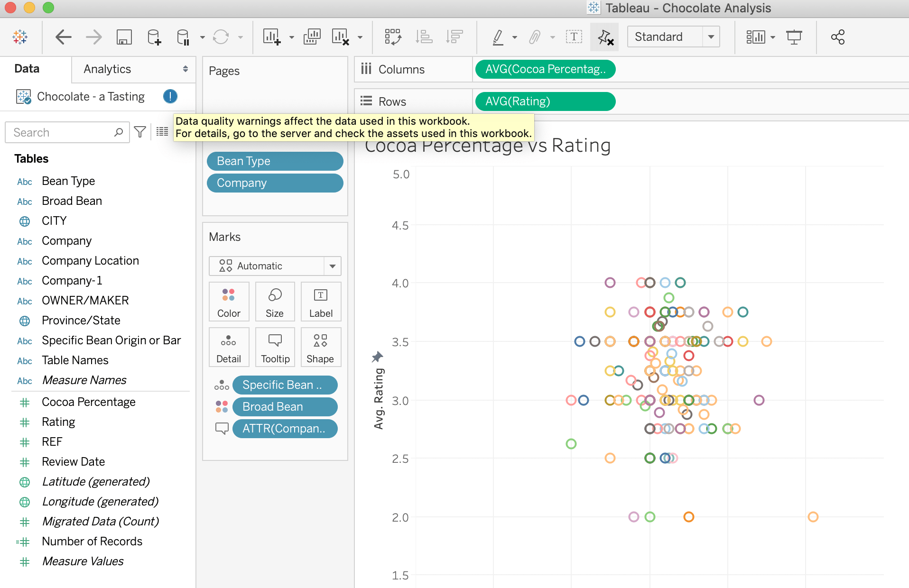
Task: Toggle the Fix Axes pin button
Action: pyautogui.click(x=605, y=37)
